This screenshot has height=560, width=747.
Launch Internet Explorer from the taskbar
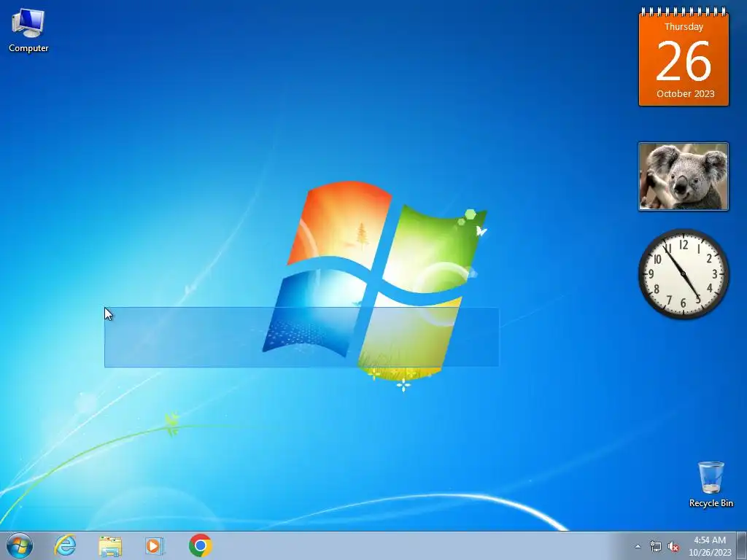[x=65, y=545]
